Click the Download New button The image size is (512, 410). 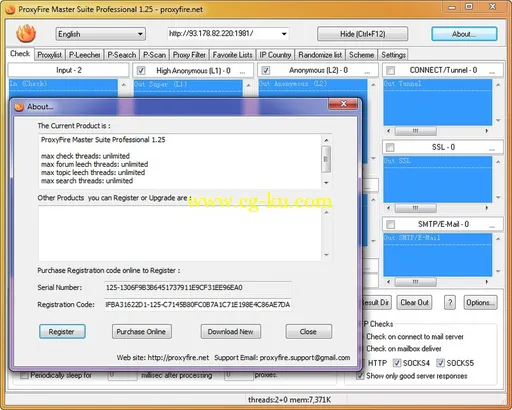click(x=231, y=331)
